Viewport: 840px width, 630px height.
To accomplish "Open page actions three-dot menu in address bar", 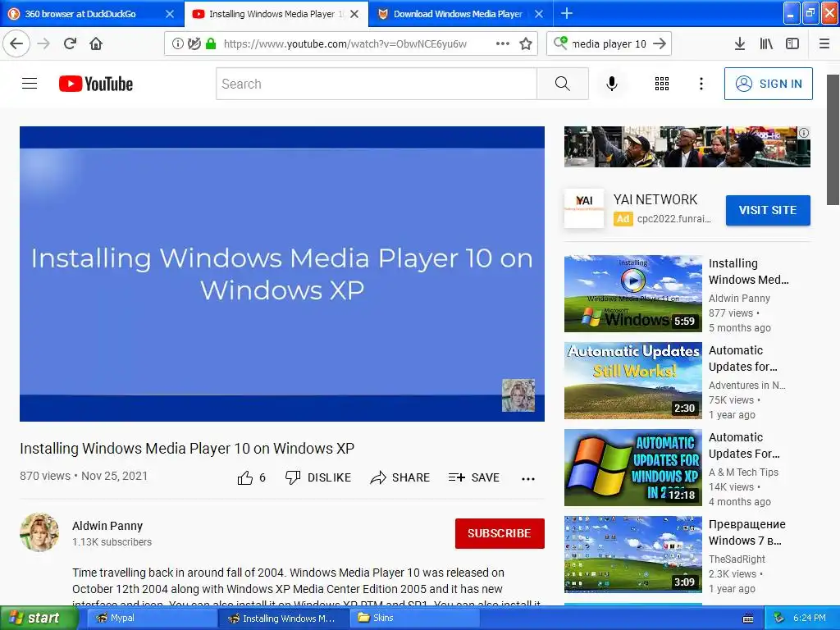I will (503, 43).
